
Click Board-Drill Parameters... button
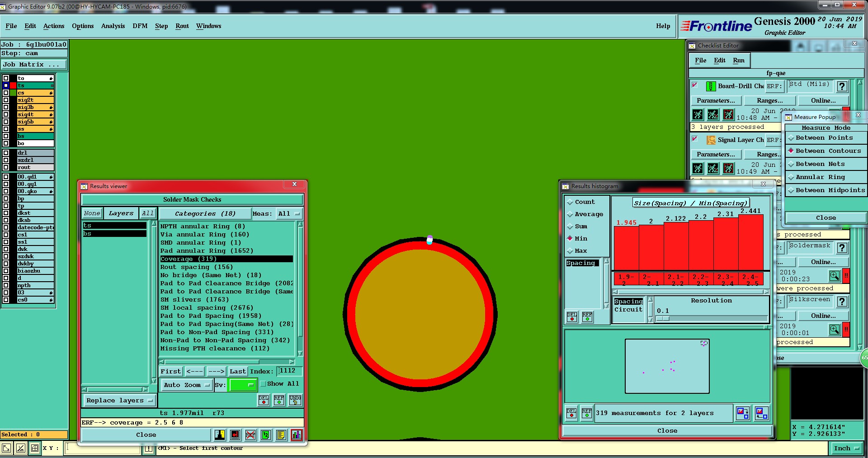click(716, 101)
